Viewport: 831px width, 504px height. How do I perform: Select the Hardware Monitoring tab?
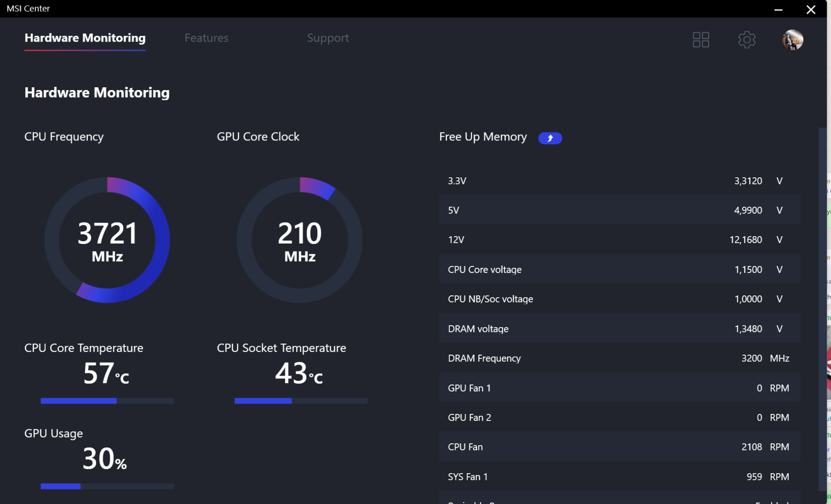(x=85, y=38)
